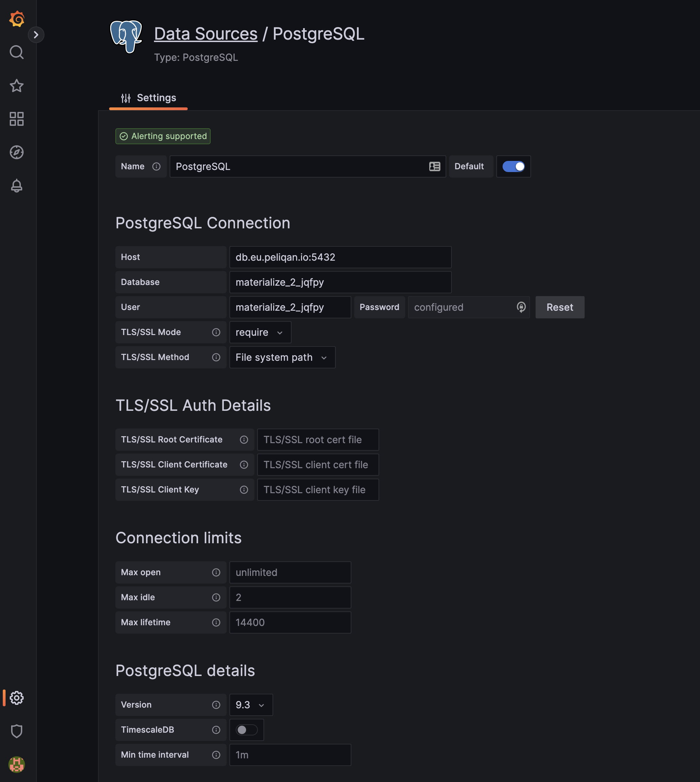This screenshot has height=782, width=700.
Task: Open Explore compass icon
Action: click(x=17, y=152)
